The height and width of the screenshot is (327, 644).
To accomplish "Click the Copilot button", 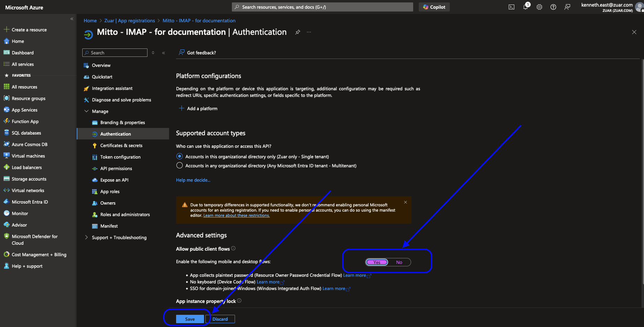I will click(434, 7).
